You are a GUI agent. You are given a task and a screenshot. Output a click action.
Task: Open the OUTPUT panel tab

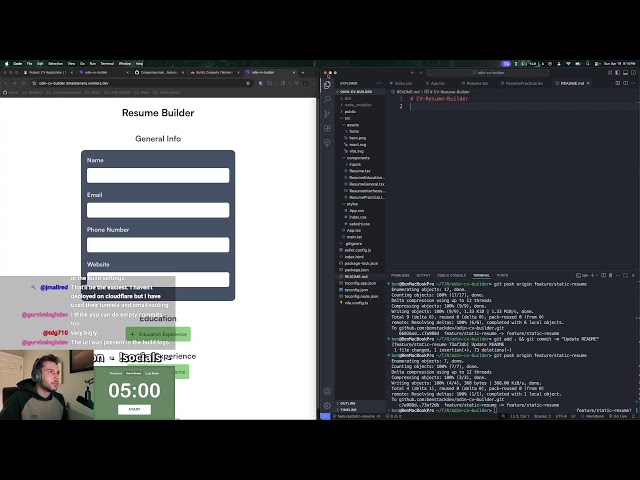423,276
